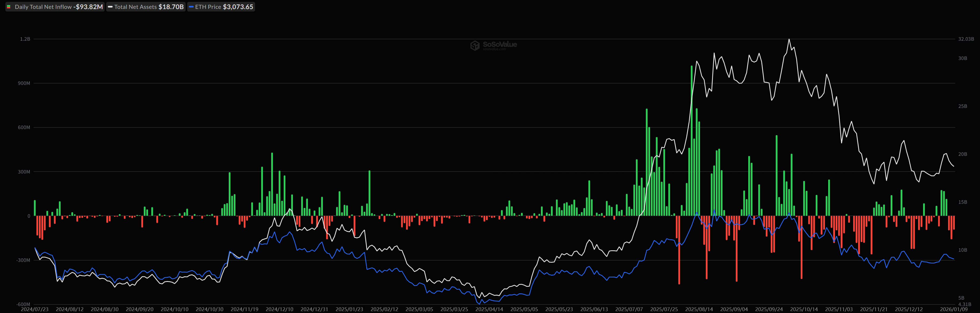Viewport: 980px width, 313px height.
Task: Toggle the ETH Price legend series
Action: pyautogui.click(x=208, y=7)
